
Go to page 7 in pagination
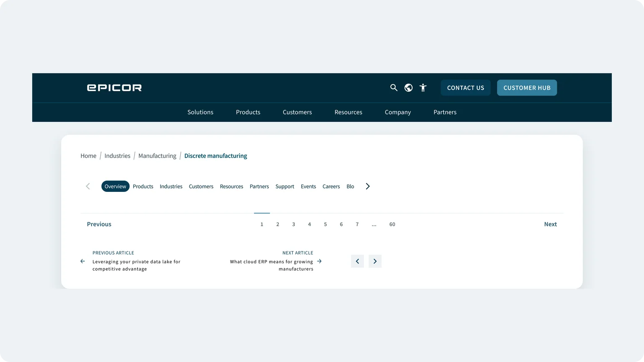click(x=357, y=224)
